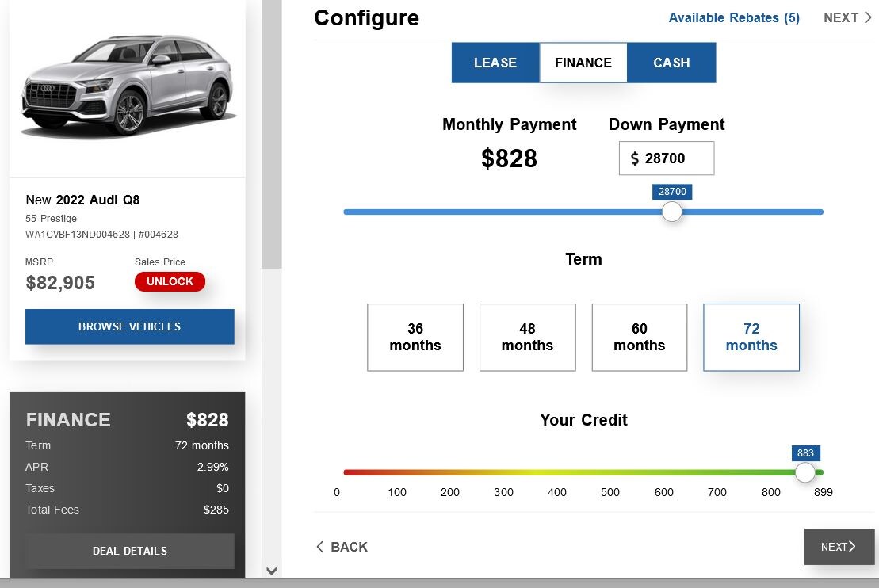879x588 pixels.
Task: Click the Down Payment input field
Action: click(x=667, y=158)
